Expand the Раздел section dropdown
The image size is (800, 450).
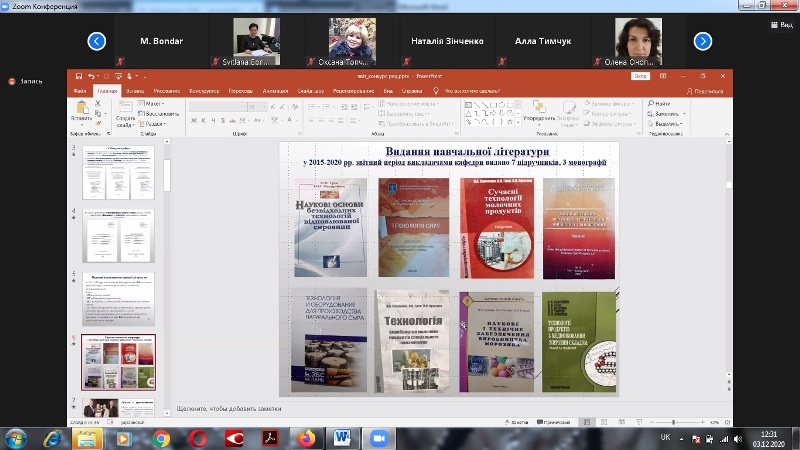tap(155, 122)
